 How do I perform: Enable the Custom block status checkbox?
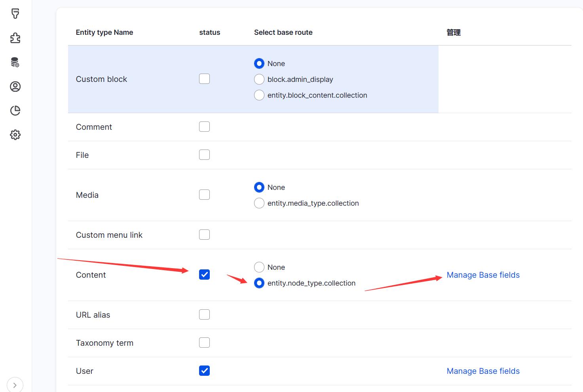point(204,79)
